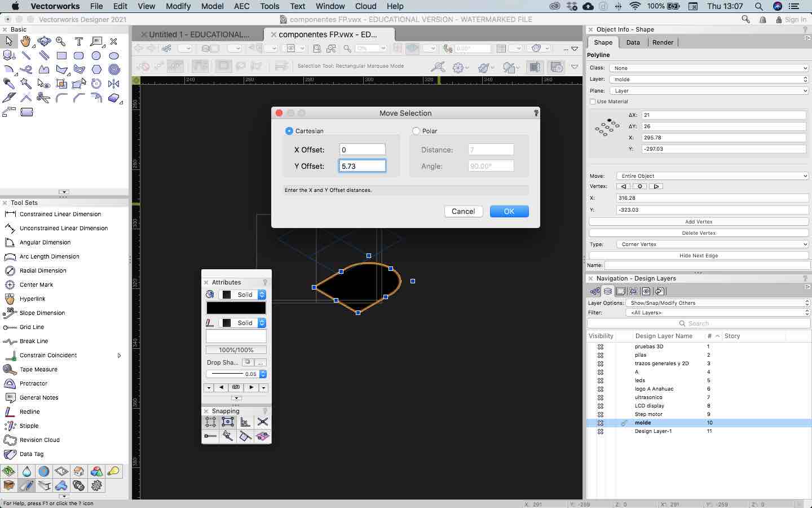Open the vertex Type dropdown
The width and height of the screenshot is (812, 508).
(713, 244)
